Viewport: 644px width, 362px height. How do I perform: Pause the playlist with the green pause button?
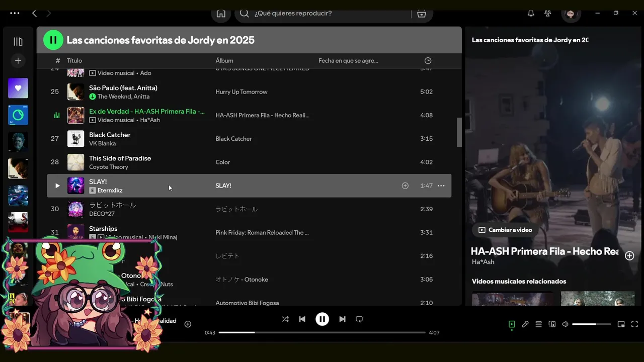click(x=53, y=40)
